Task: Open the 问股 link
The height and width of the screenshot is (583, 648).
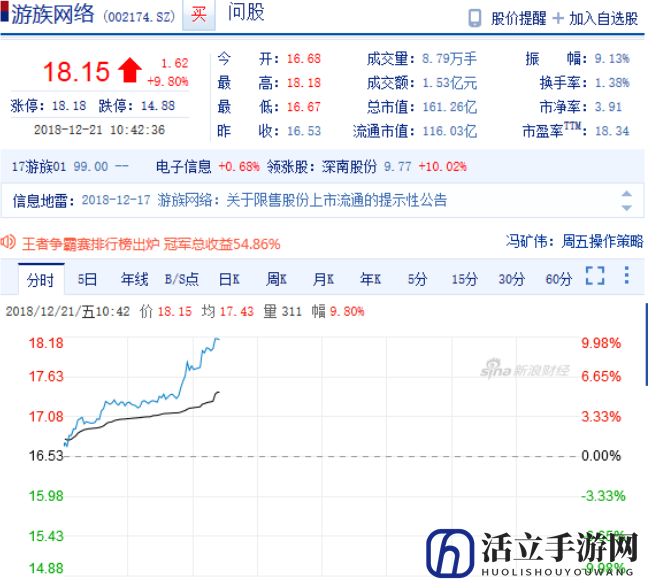Action: [246, 12]
